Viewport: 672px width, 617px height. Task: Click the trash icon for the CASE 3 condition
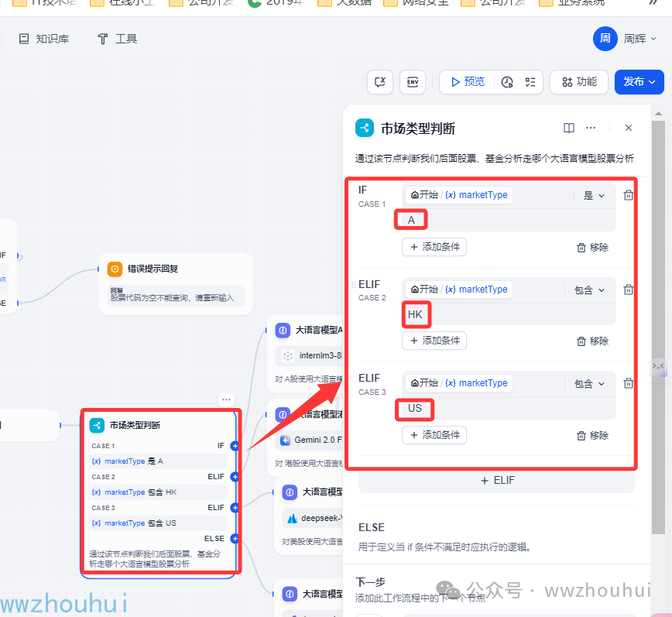pos(629,383)
